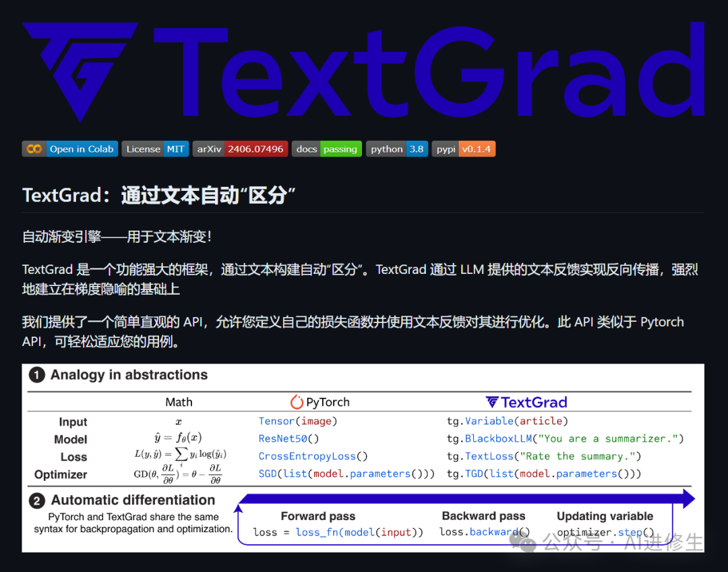Click the PyTorch flame icon
Image resolution: width=728 pixels, height=572 pixels.
(x=297, y=401)
